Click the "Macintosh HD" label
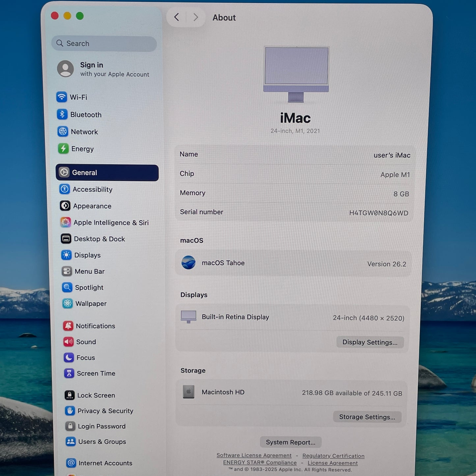This screenshot has height=476, width=476. point(223,392)
